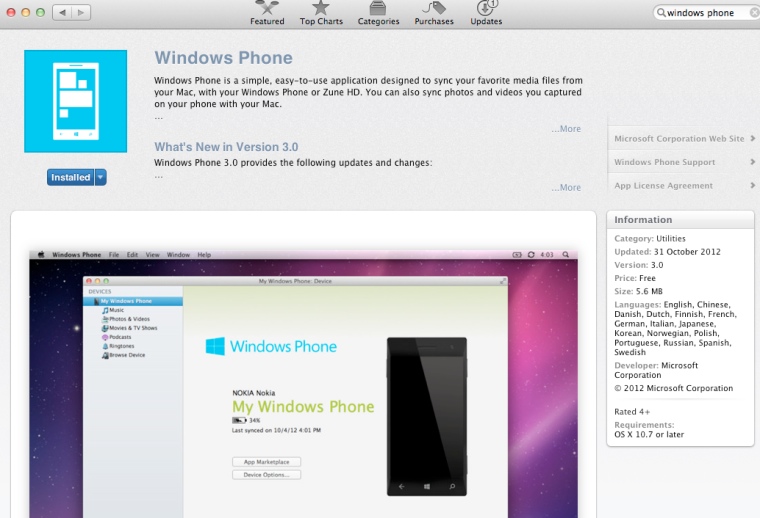This screenshot has height=518, width=760.
Task: Click the search field with 'windows phone'
Action: pyautogui.click(x=706, y=13)
